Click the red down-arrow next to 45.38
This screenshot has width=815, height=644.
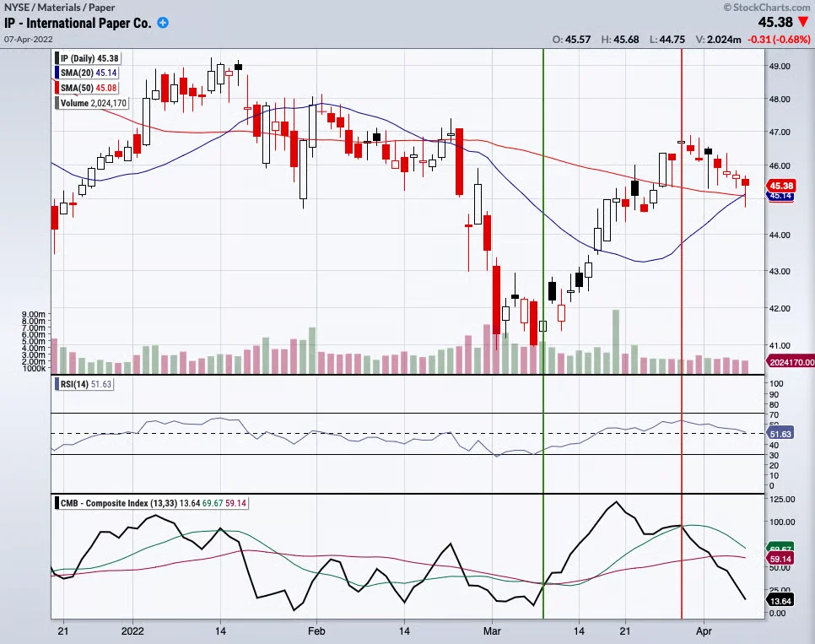point(803,23)
